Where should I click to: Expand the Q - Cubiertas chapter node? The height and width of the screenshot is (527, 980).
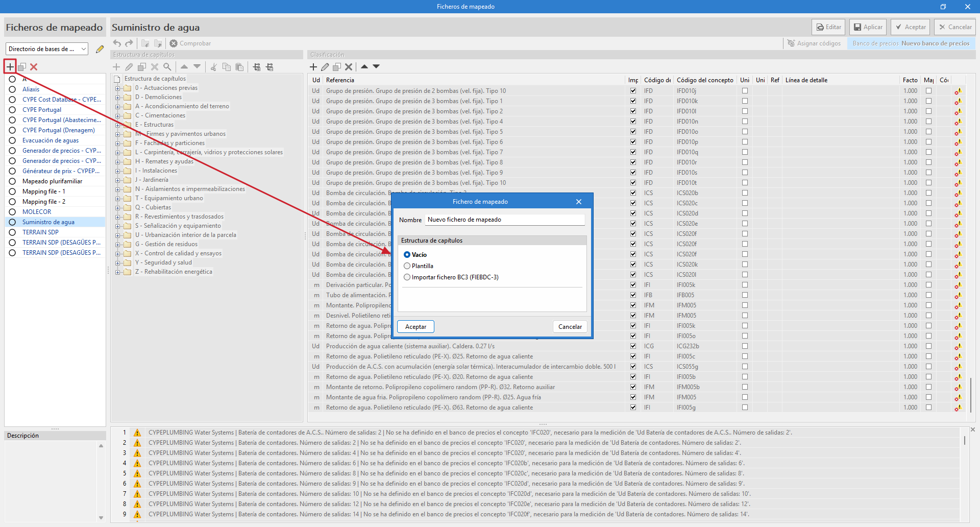pyautogui.click(x=118, y=207)
